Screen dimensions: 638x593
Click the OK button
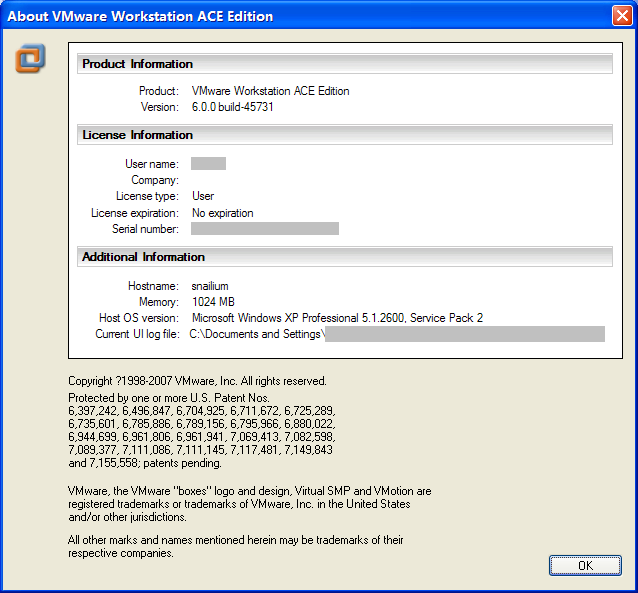[585, 565]
